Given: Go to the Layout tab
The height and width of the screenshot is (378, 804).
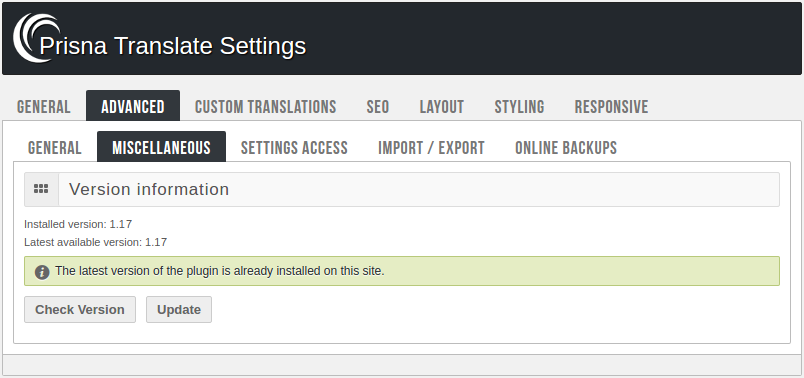Looking at the screenshot, I should [x=441, y=107].
